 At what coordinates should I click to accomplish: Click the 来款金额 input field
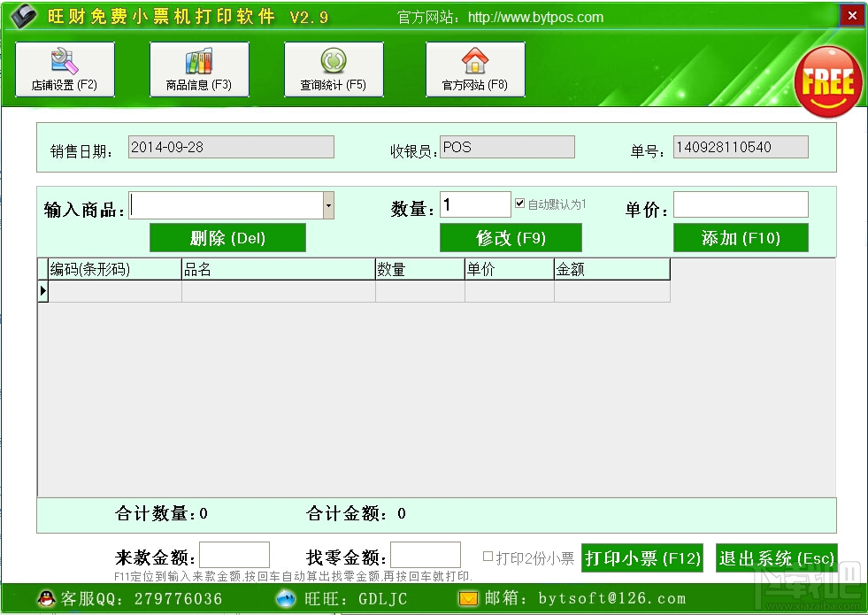click(234, 555)
